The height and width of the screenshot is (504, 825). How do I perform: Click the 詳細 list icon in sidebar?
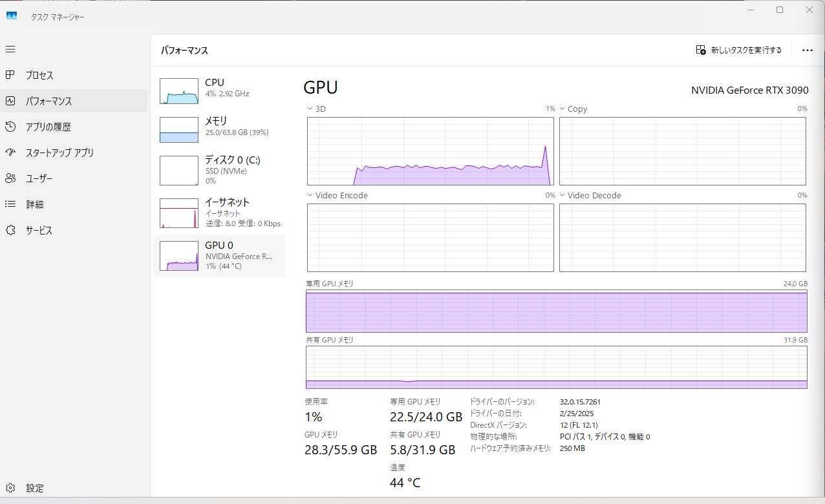(10, 204)
